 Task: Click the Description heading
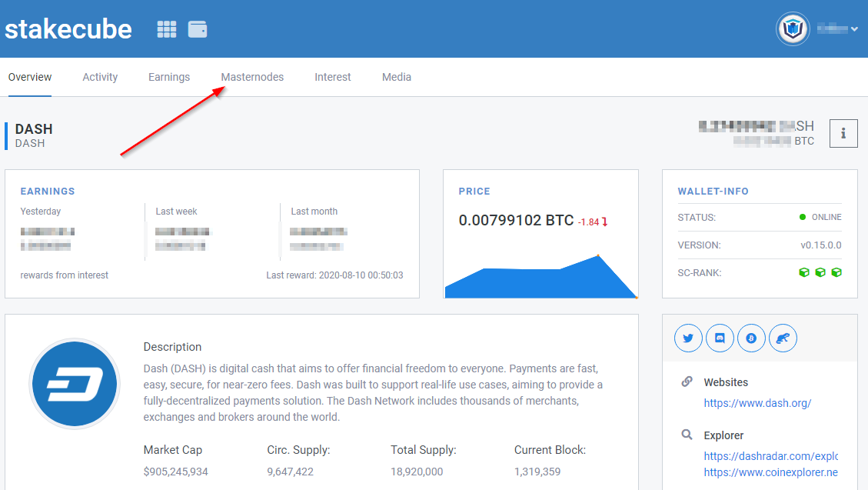click(x=172, y=347)
